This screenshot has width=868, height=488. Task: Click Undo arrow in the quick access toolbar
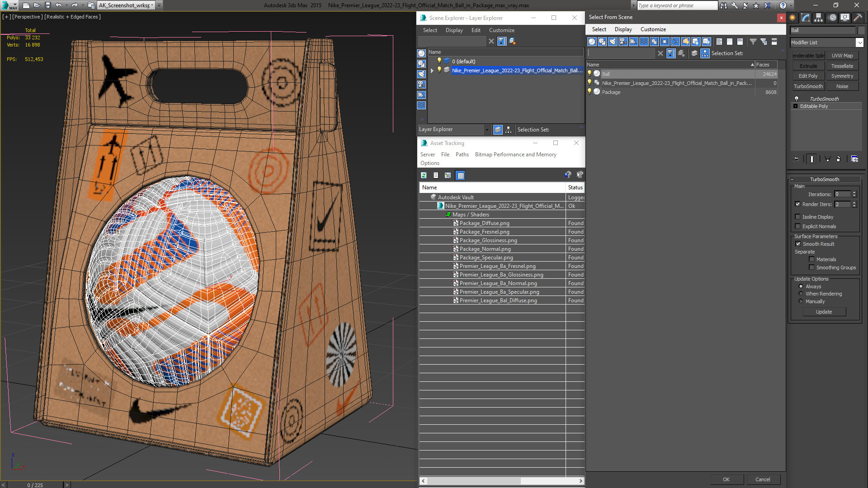click(x=59, y=5)
